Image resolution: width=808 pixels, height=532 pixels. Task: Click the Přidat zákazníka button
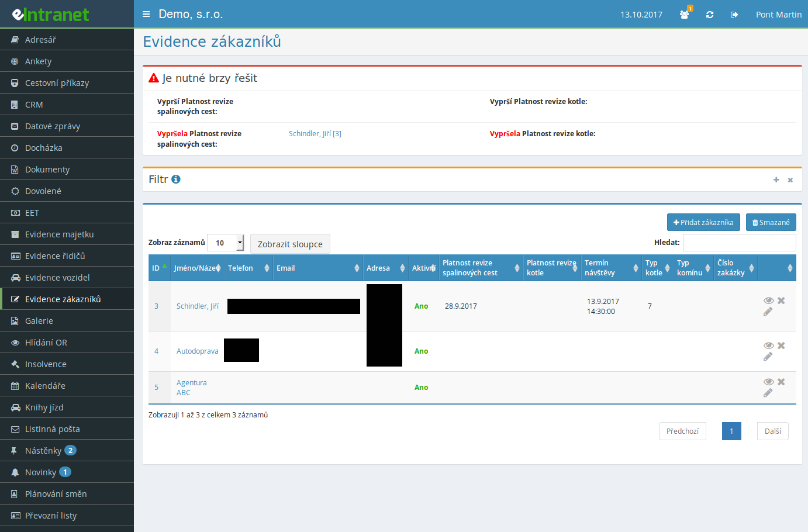(703, 222)
